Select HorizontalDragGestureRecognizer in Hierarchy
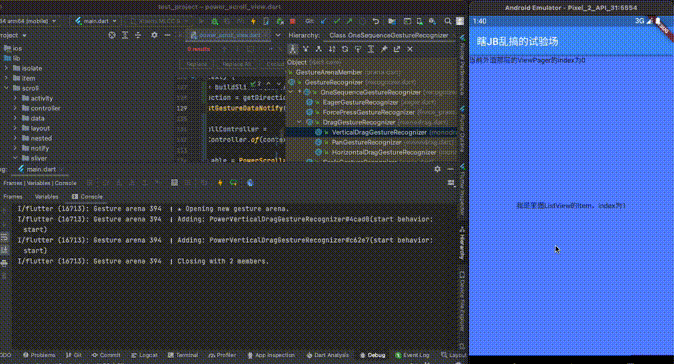 (x=383, y=152)
